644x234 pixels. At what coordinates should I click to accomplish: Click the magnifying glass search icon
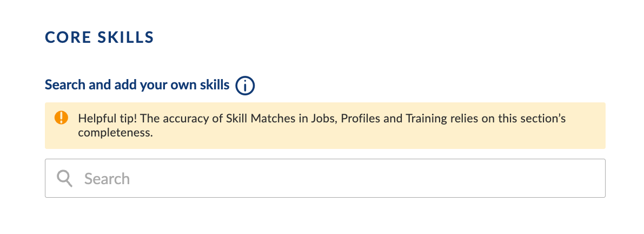[x=64, y=179]
